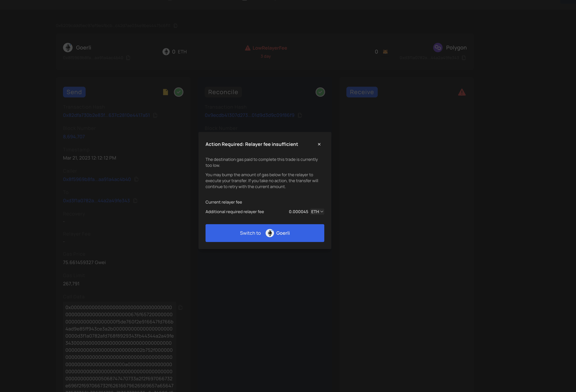Click the Polygon network icon

click(438, 47)
